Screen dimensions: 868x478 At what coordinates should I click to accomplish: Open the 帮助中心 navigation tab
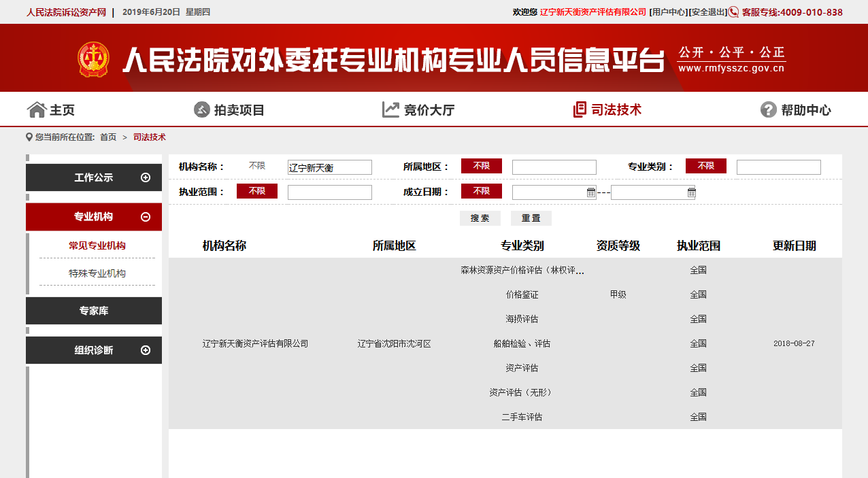click(x=796, y=109)
